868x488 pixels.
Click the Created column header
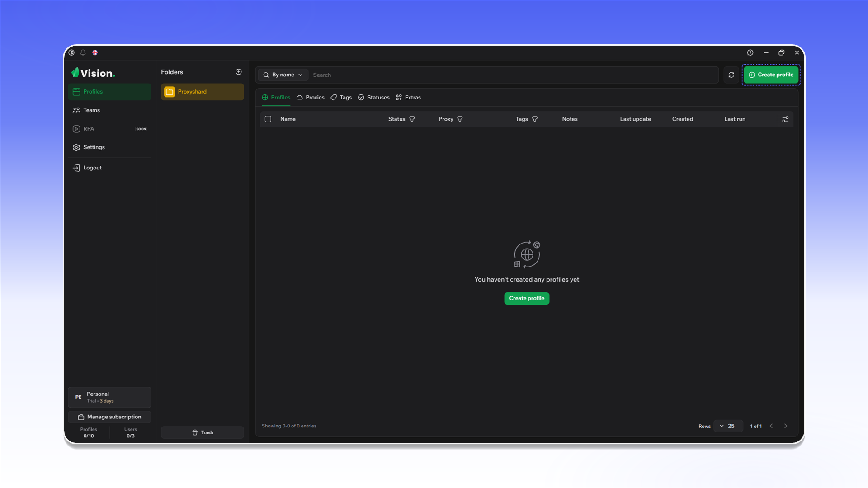682,119
